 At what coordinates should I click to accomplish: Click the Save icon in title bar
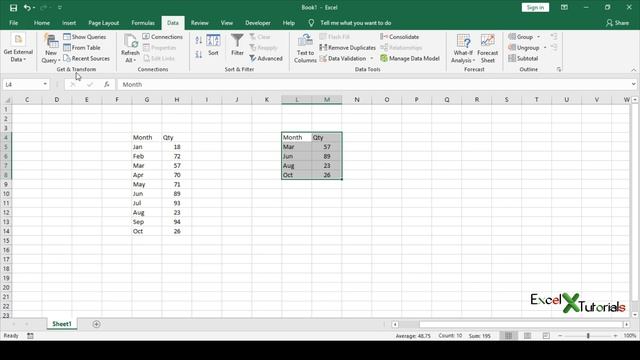tap(13, 8)
